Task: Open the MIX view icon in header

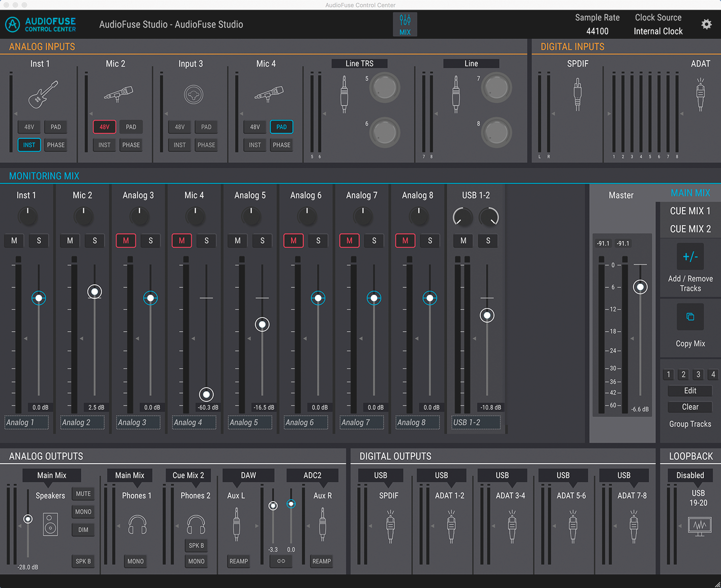Action: coord(405,24)
